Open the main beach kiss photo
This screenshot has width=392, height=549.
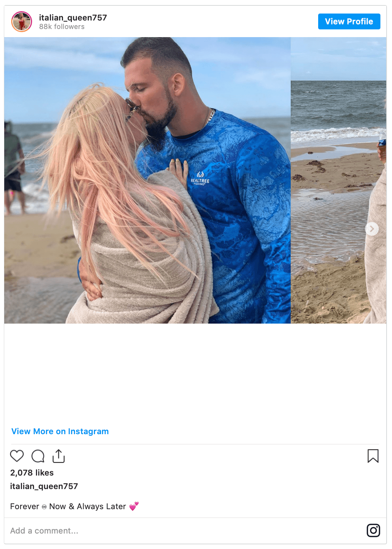coord(147,180)
